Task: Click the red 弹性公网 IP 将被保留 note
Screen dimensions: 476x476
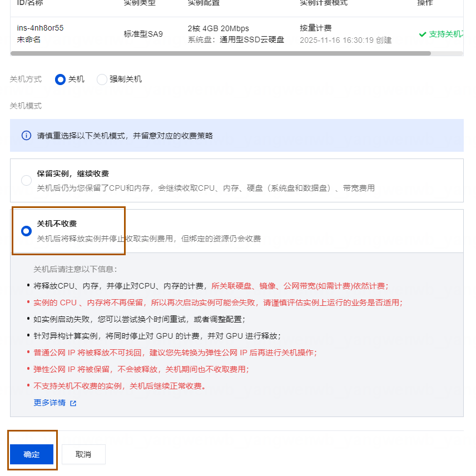Action: click(x=141, y=369)
